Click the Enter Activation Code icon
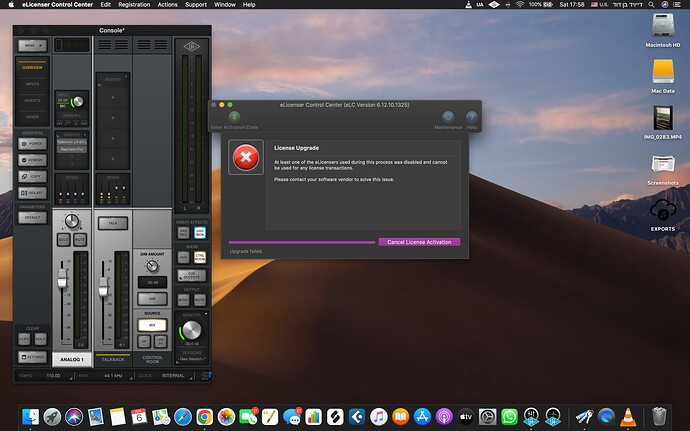 234,117
